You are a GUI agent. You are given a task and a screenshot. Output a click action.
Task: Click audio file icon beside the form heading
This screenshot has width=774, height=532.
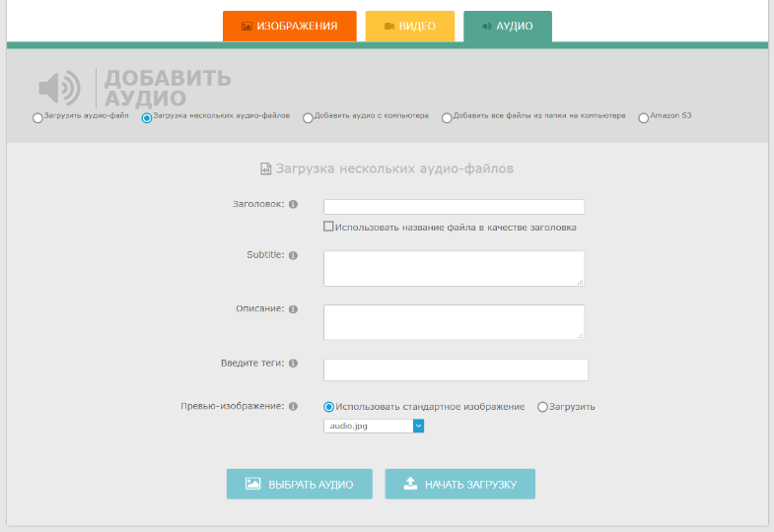tap(265, 169)
